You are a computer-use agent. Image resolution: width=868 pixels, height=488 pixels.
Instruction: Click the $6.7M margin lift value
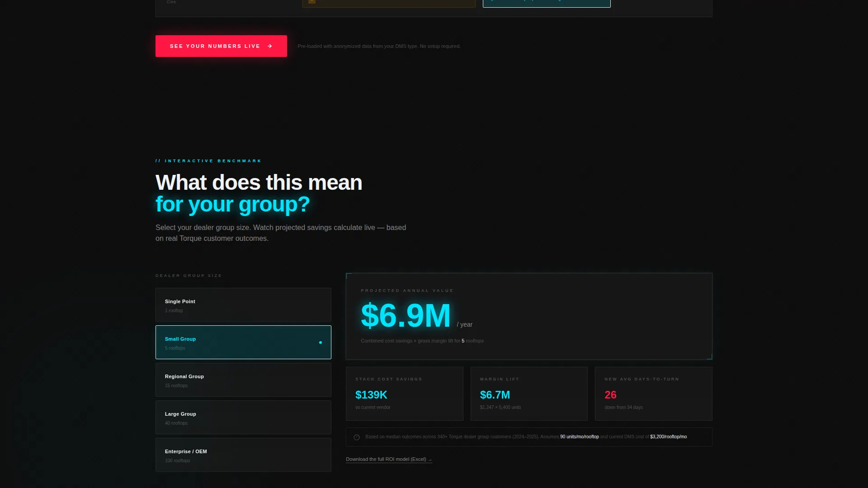[495, 395]
